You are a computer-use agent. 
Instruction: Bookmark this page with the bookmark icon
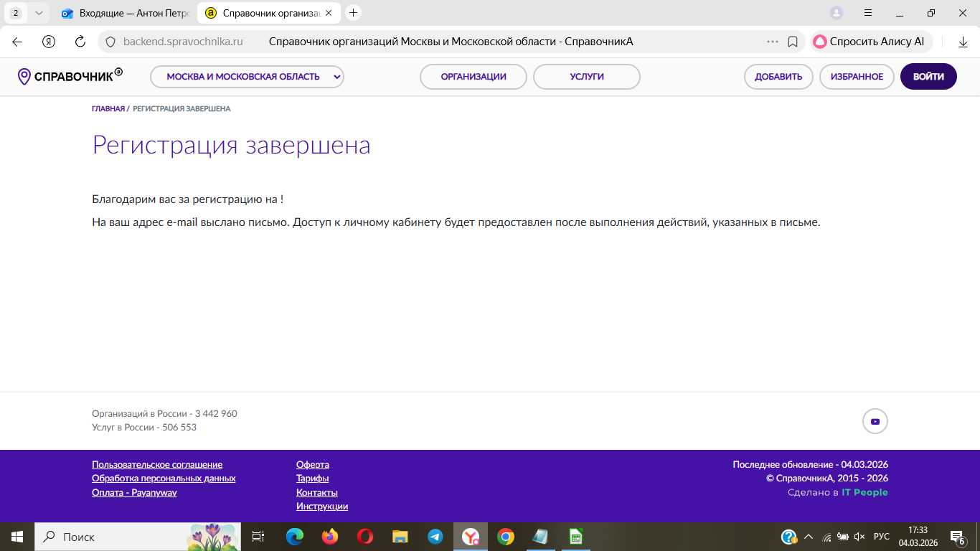click(793, 42)
